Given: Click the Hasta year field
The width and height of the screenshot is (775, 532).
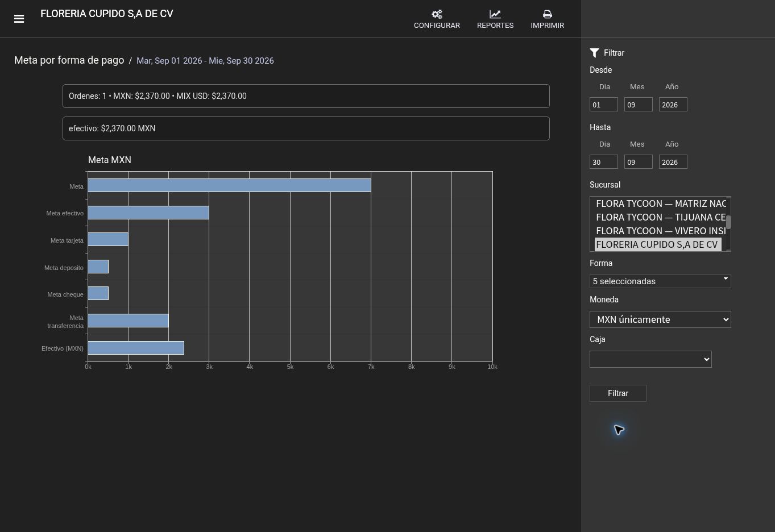Looking at the screenshot, I should 673,162.
